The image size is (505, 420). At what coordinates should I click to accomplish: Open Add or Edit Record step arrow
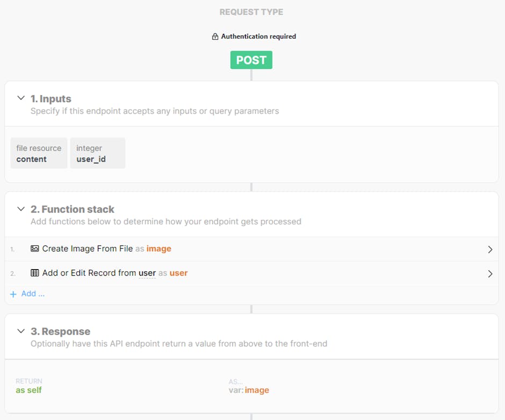[489, 273]
